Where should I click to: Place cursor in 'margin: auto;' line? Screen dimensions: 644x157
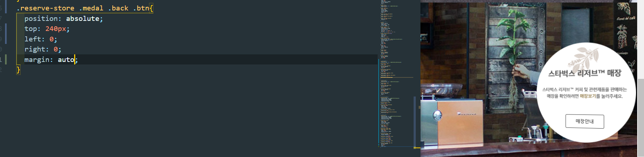click(x=51, y=59)
